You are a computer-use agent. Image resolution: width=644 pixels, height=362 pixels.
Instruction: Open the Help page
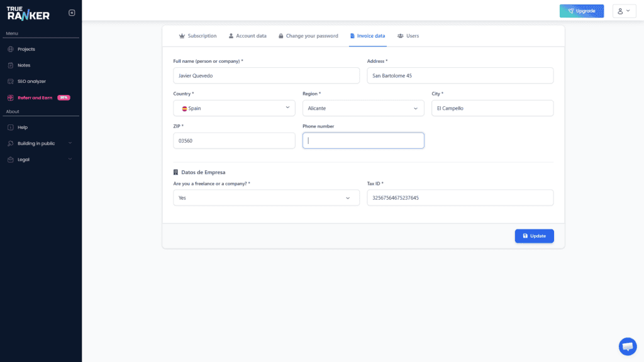coord(23,128)
